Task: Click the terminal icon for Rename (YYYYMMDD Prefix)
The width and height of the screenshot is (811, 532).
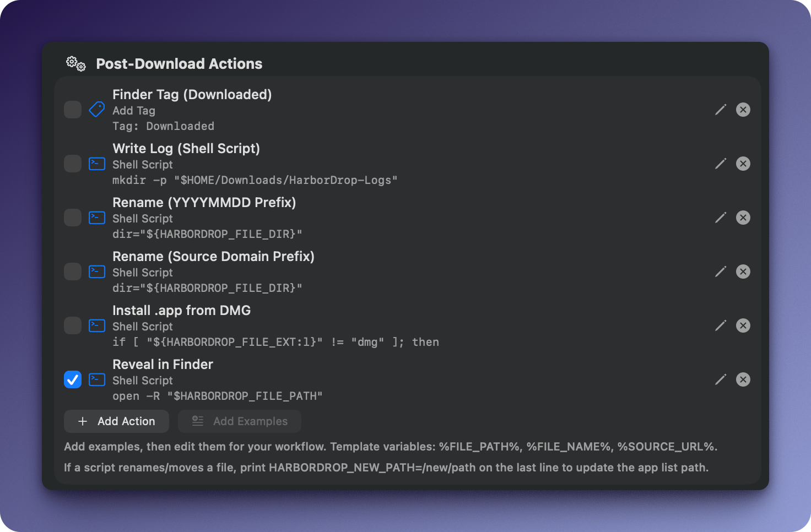Action: pyautogui.click(x=97, y=218)
